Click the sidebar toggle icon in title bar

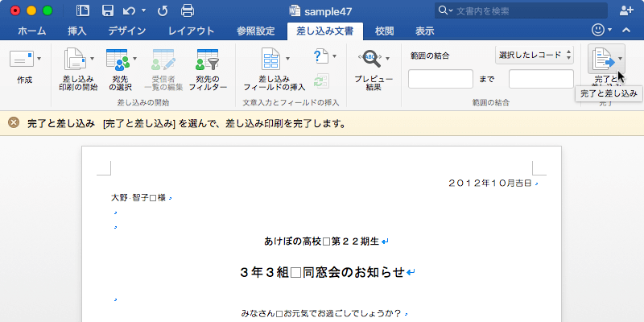point(83,10)
